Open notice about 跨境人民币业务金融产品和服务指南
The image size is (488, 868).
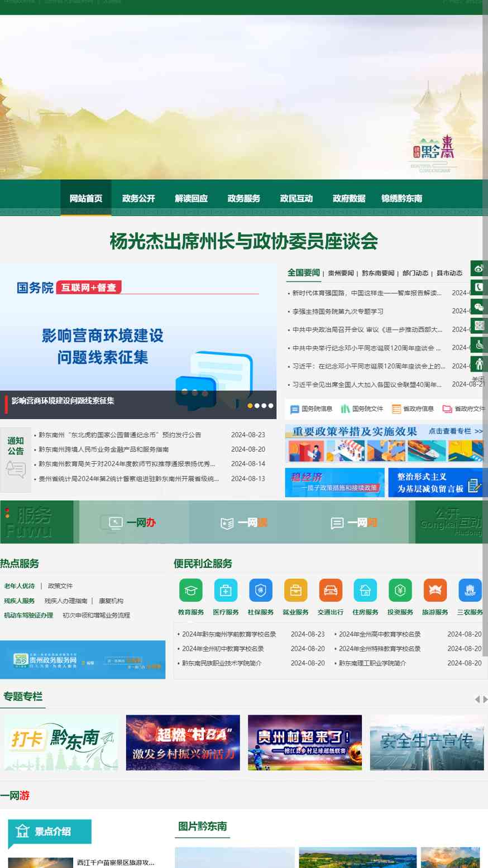coord(103,449)
